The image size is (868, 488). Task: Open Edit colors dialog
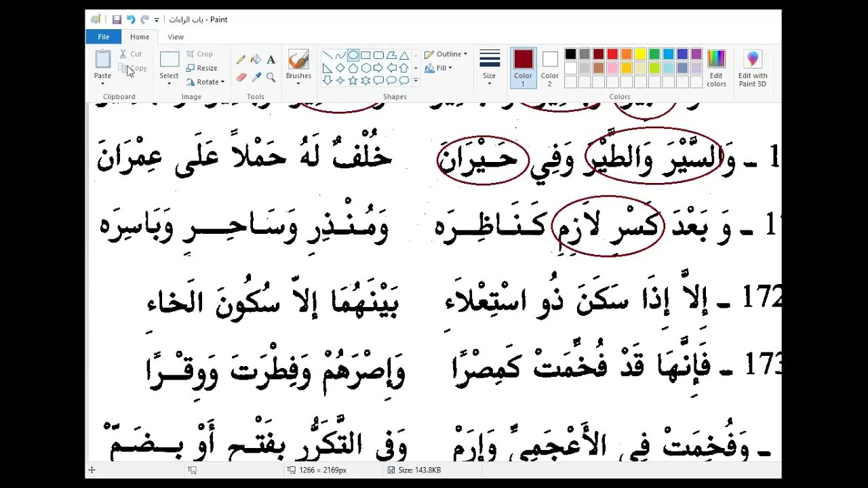click(x=716, y=67)
